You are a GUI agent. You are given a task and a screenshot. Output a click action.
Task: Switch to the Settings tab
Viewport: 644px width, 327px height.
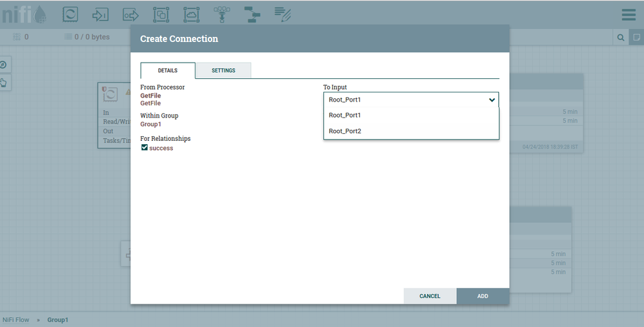[223, 70]
